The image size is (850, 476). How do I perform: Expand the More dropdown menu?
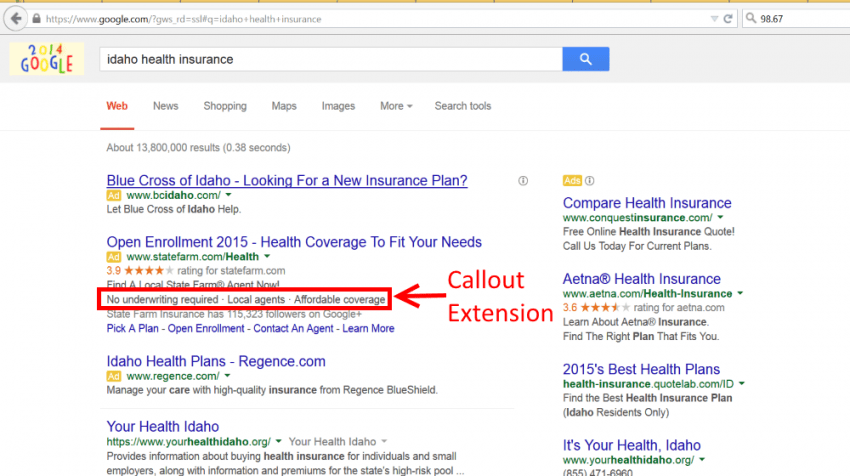(396, 106)
